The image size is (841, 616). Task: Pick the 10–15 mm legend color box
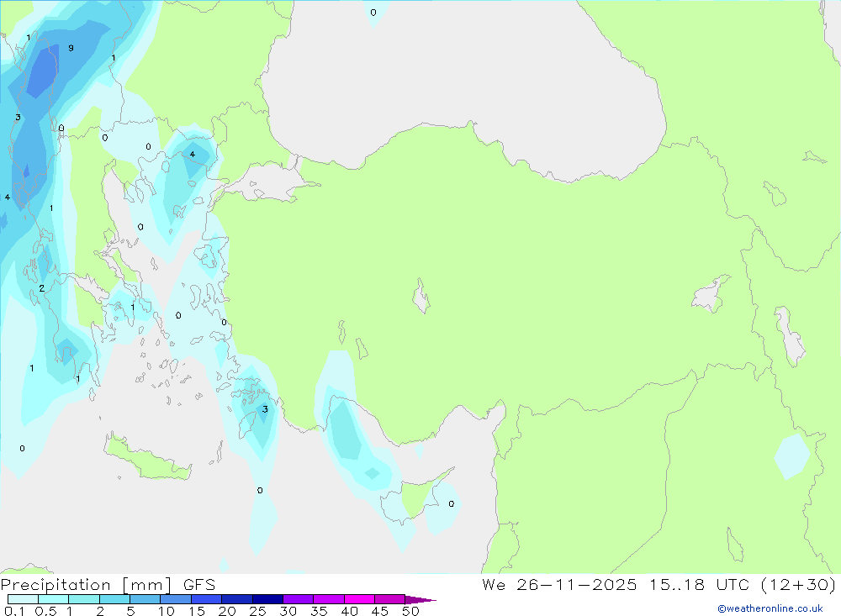(176, 599)
